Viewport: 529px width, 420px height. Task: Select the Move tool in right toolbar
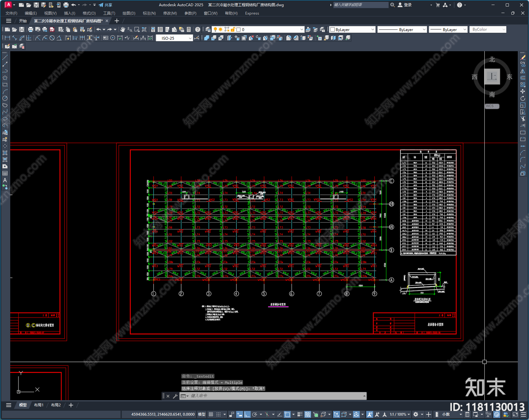click(523, 92)
